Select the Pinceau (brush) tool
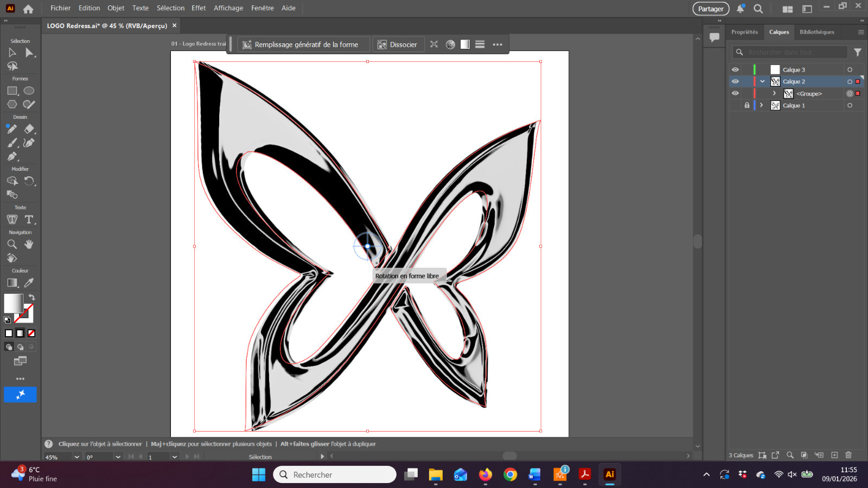 (x=11, y=143)
